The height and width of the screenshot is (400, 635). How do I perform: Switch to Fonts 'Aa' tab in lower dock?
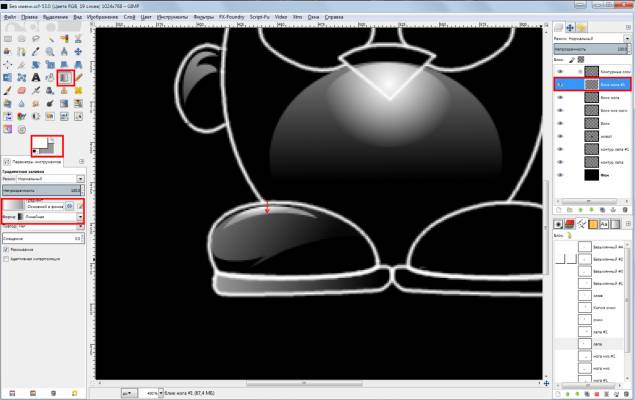604,224
